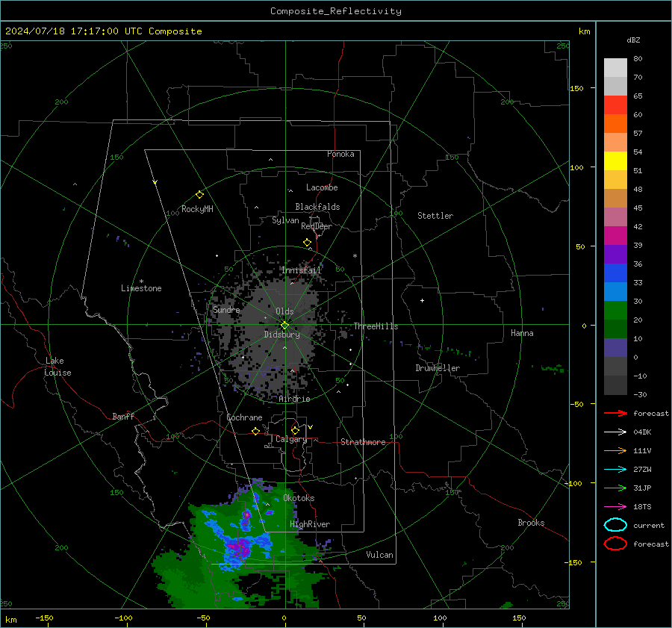Click the Okotoks label

pos(299,498)
